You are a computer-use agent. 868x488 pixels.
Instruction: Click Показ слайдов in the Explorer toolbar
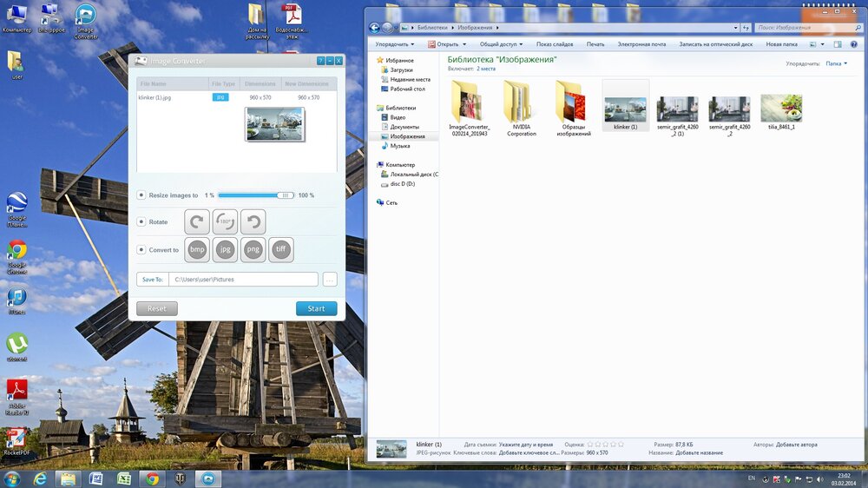pos(555,43)
